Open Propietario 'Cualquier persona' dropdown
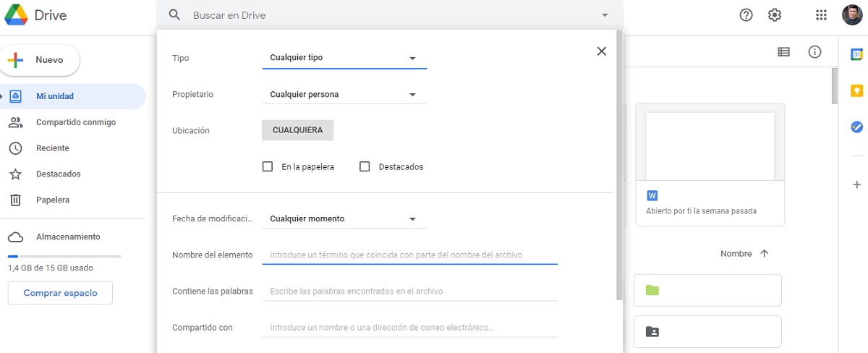This screenshot has height=353, width=868. (x=344, y=94)
